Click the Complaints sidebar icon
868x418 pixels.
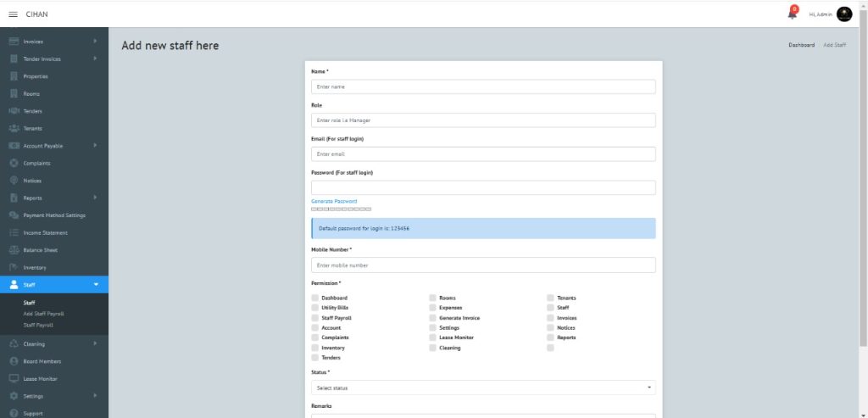[x=14, y=163]
